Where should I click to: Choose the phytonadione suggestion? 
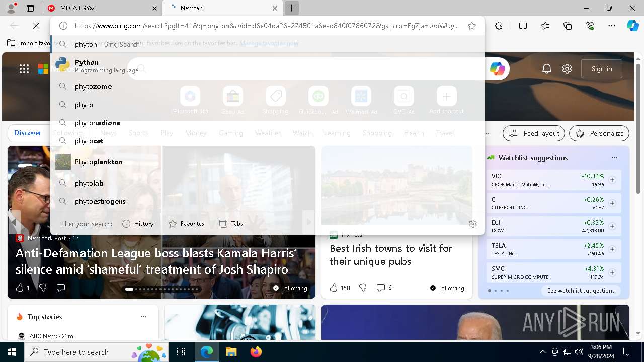[x=267, y=123]
